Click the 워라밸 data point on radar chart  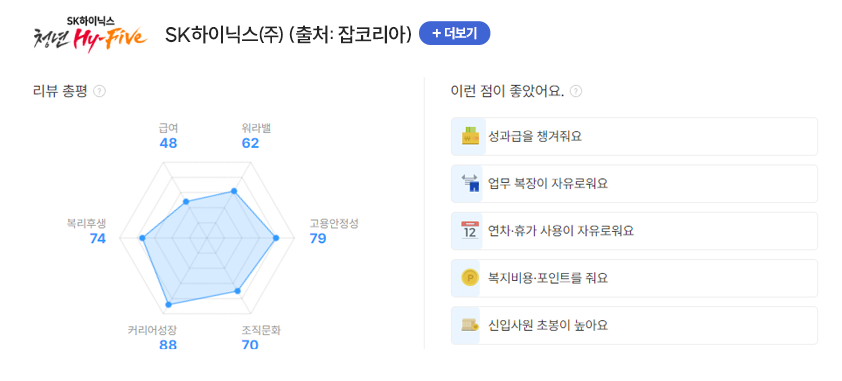(x=234, y=191)
